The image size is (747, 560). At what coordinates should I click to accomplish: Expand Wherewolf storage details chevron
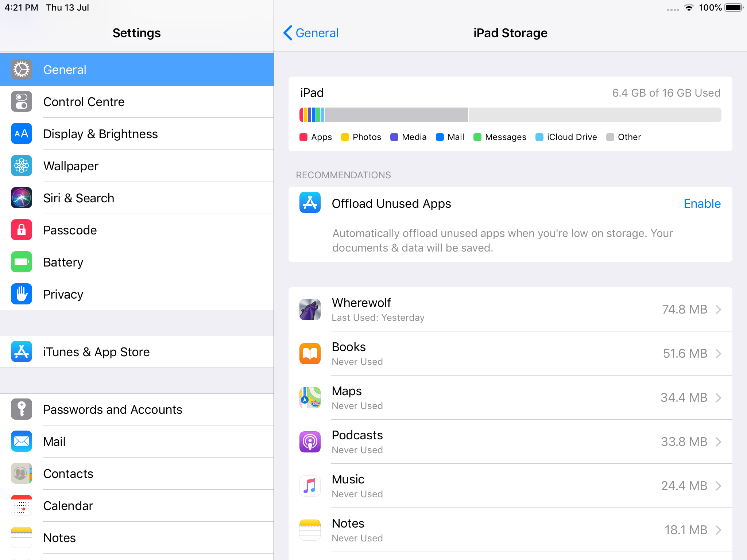719,310
